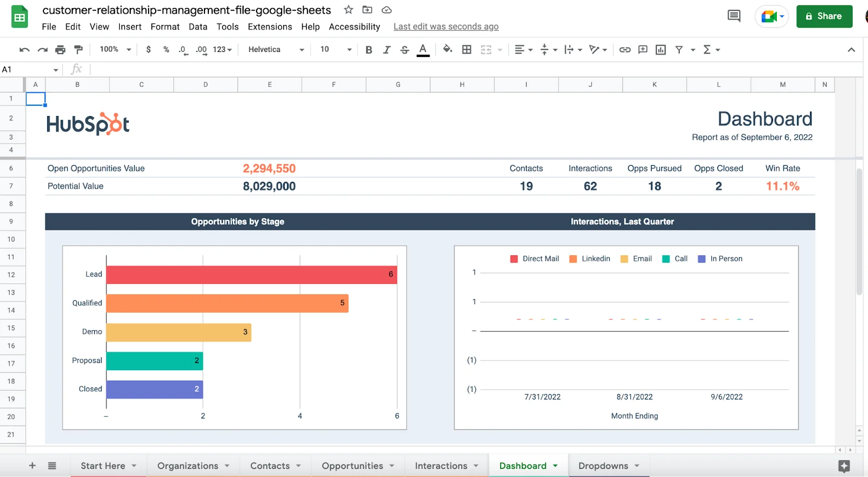
Task: Click the text color underlined A
Action: [x=423, y=50]
